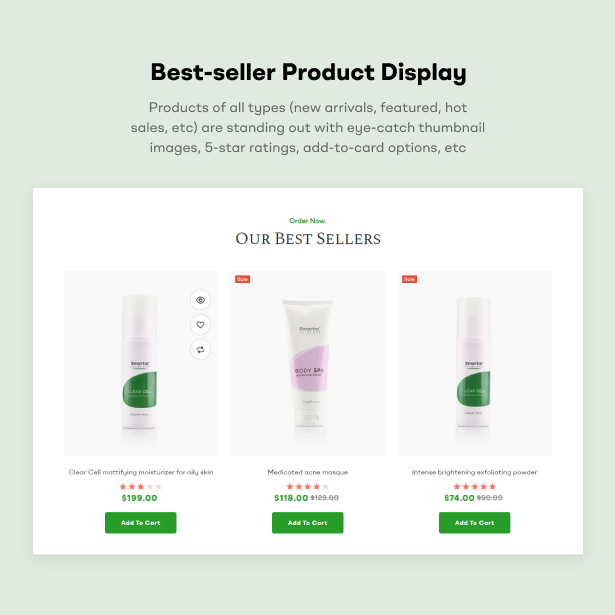The height and width of the screenshot is (615, 615).
Task: Add Clear Cell moisturizer to cart
Action: pyautogui.click(x=140, y=522)
